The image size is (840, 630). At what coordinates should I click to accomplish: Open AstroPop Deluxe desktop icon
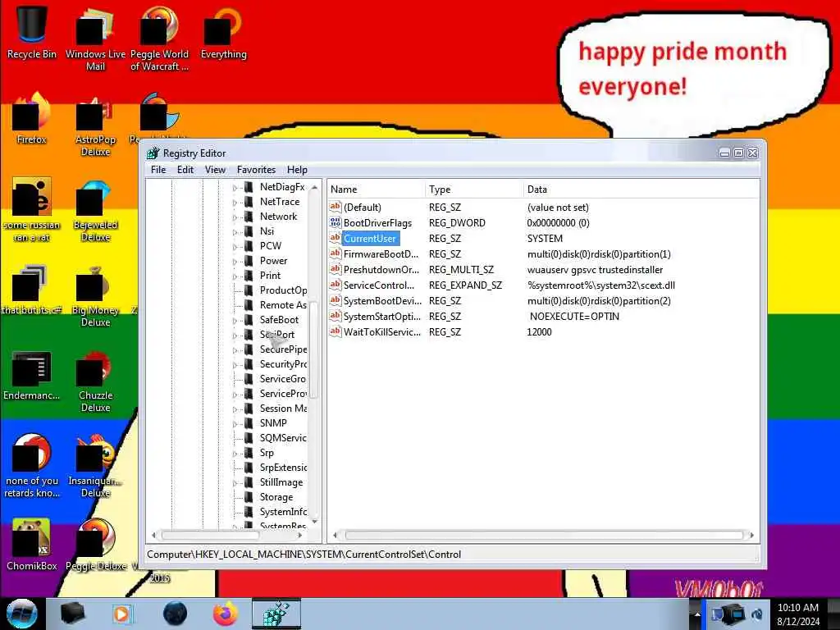(x=95, y=125)
